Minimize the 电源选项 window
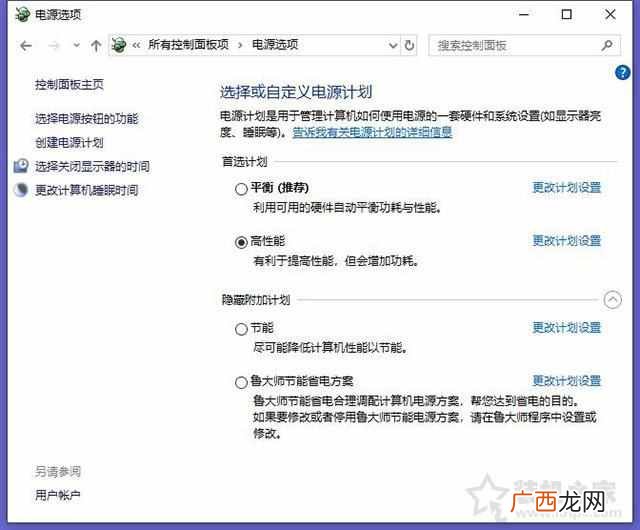The height and width of the screenshot is (530, 640). click(x=524, y=15)
